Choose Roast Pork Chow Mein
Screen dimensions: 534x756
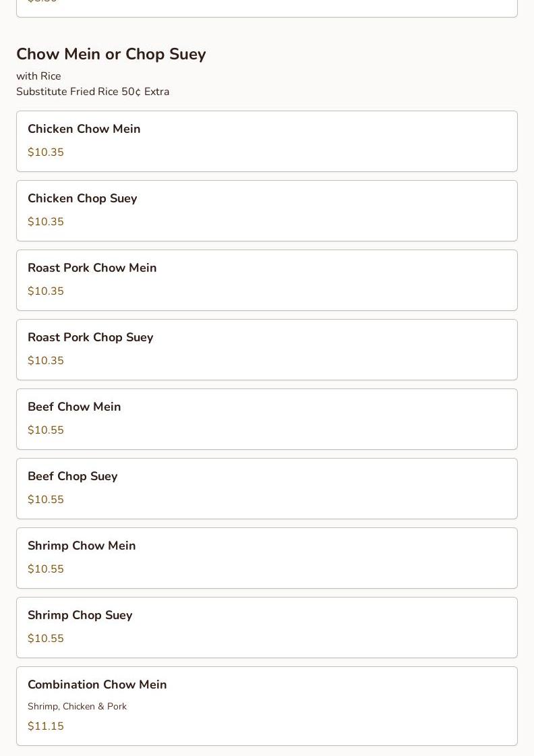coord(266,280)
